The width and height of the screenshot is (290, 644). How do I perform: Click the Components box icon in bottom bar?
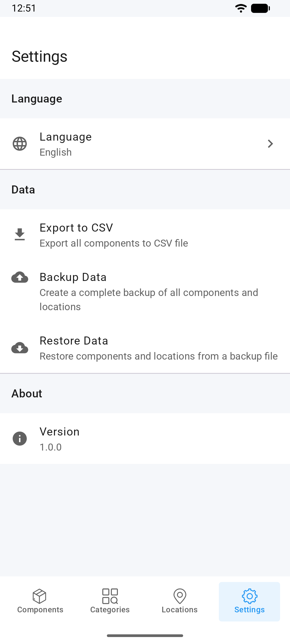tap(39, 596)
